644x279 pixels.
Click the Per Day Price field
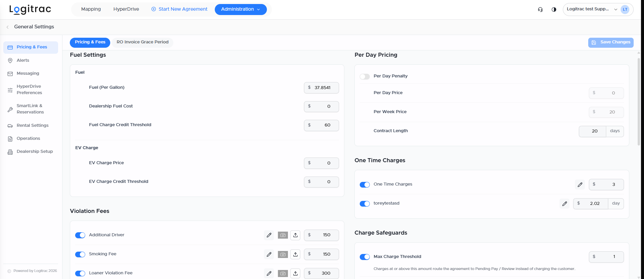click(606, 93)
